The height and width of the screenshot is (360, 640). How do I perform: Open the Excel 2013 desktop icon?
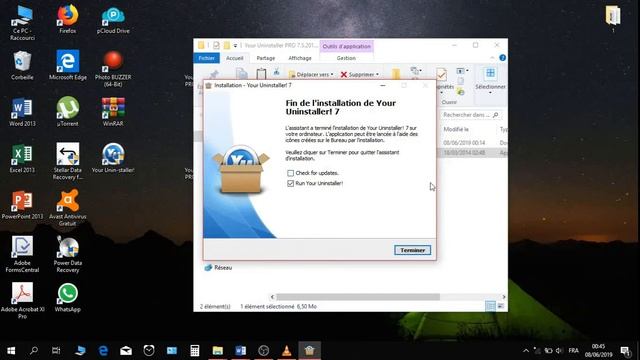coord(22,158)
